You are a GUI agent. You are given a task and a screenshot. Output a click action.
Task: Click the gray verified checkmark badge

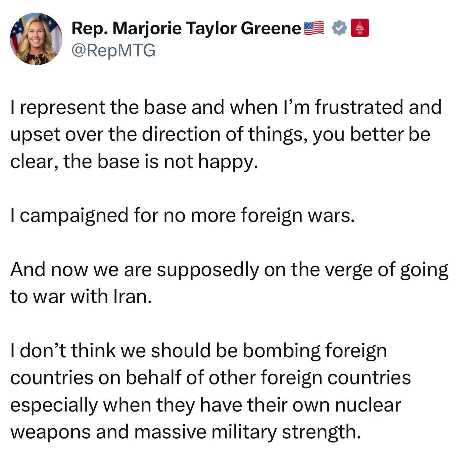[339, 28]
